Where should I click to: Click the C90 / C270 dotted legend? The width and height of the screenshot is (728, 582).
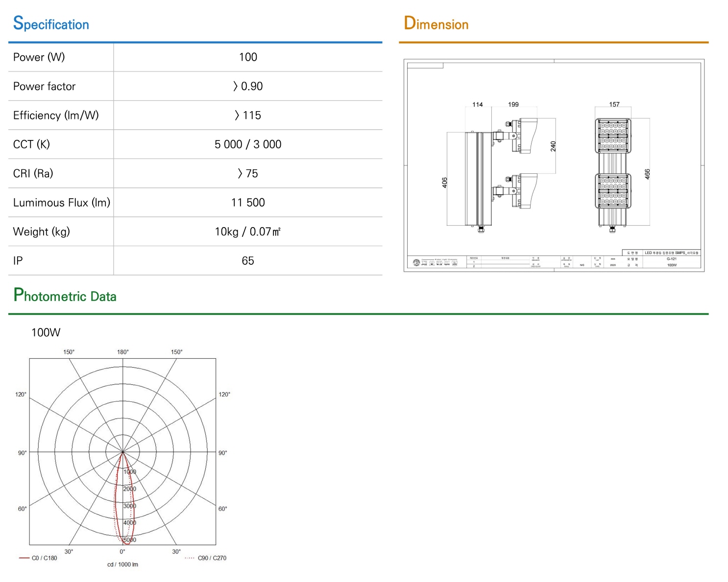click(205, 558)
